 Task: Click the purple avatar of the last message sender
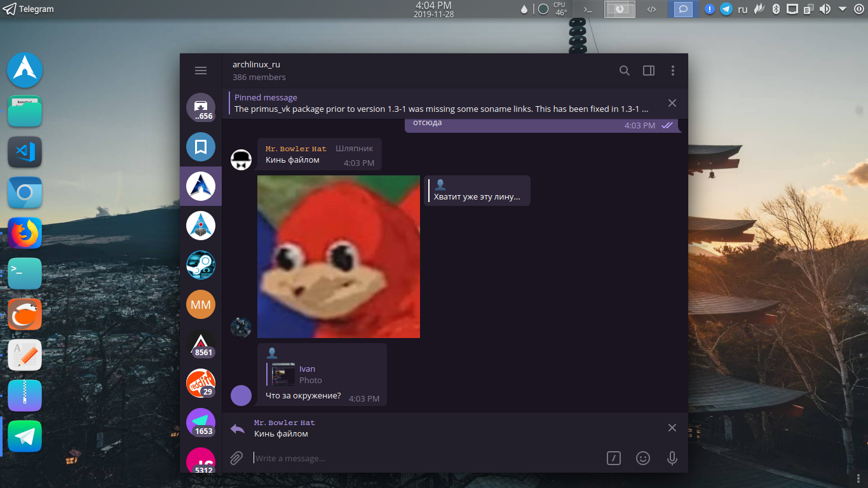(x=241, y=395)
